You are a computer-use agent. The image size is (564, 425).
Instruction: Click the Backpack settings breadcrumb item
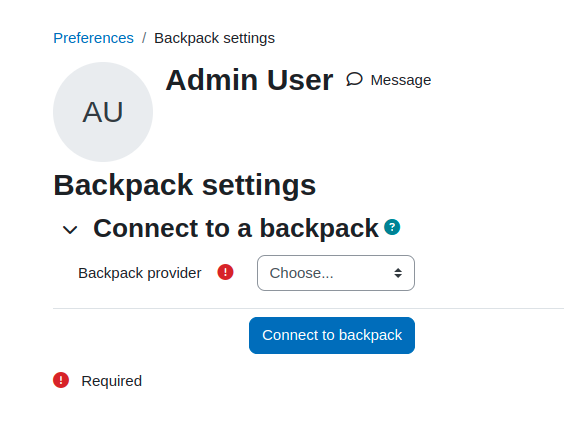[x=214, y=38]
